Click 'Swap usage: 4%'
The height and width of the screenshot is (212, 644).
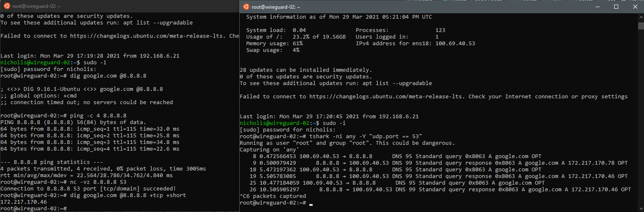coord(273,50)
